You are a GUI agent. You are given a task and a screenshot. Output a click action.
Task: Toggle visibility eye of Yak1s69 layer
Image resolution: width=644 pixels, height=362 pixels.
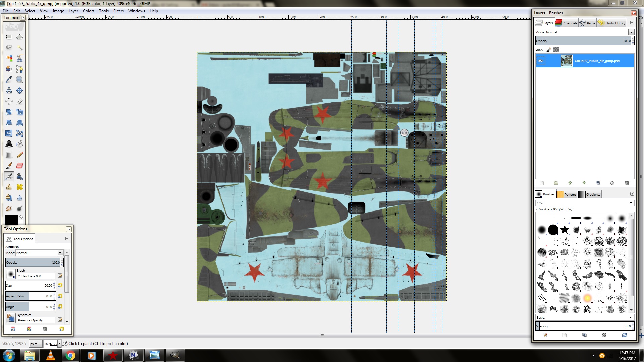[x=540, y=61]
